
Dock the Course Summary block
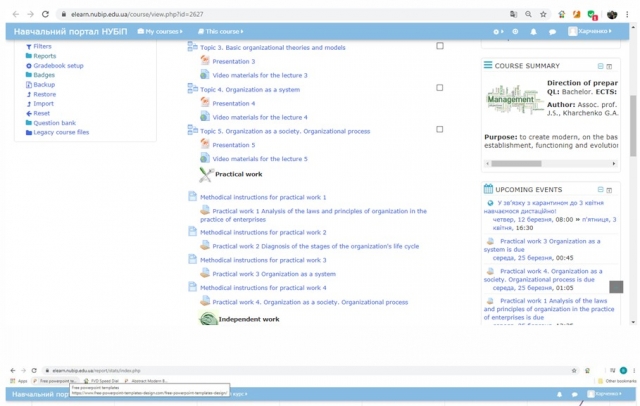[609, 66]
